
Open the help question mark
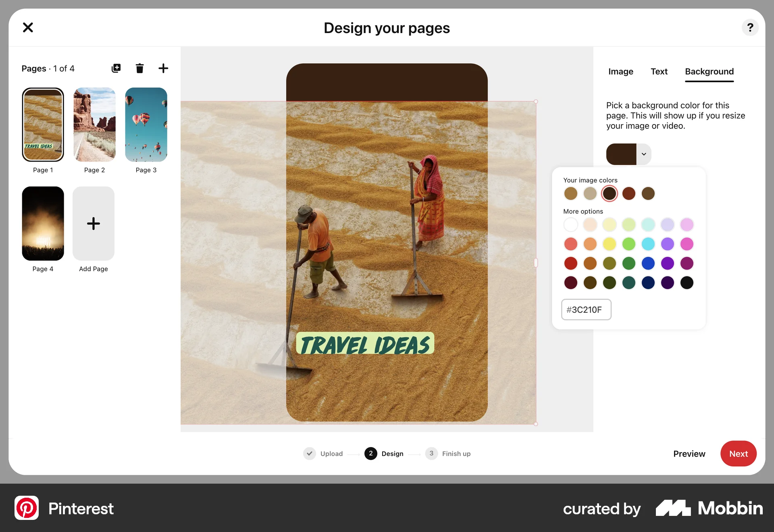[750, 27]
